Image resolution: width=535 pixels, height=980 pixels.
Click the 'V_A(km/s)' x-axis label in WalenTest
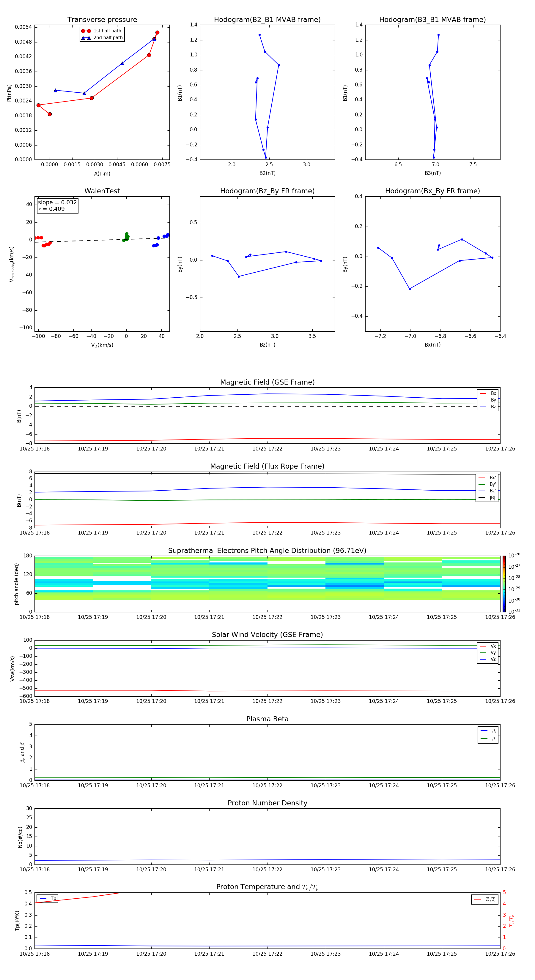tap(102, 345)
